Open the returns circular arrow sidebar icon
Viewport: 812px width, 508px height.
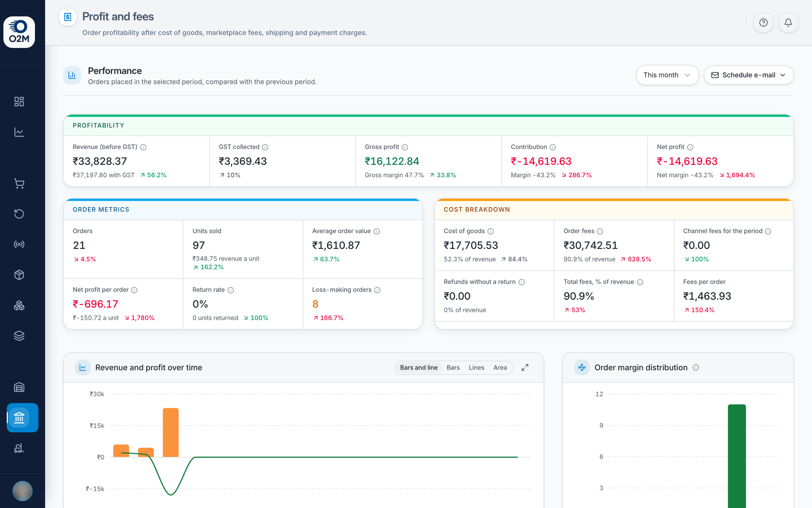19,214
